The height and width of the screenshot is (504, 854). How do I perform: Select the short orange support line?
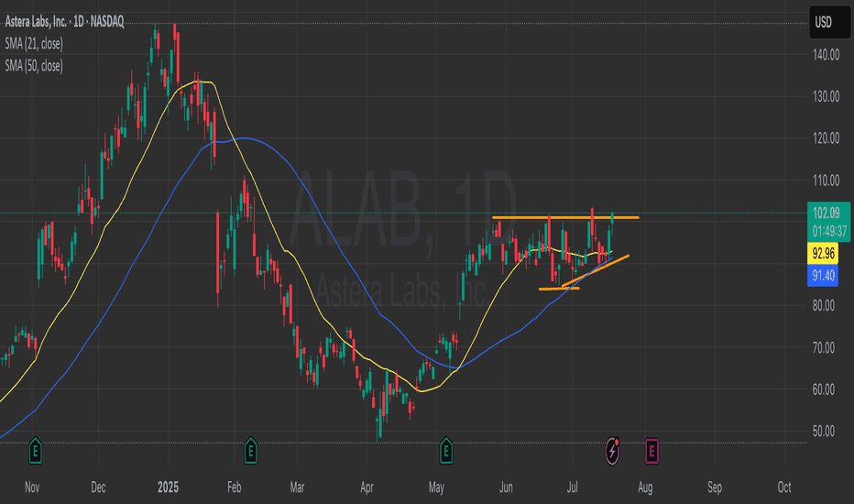[x=559, y=289]
